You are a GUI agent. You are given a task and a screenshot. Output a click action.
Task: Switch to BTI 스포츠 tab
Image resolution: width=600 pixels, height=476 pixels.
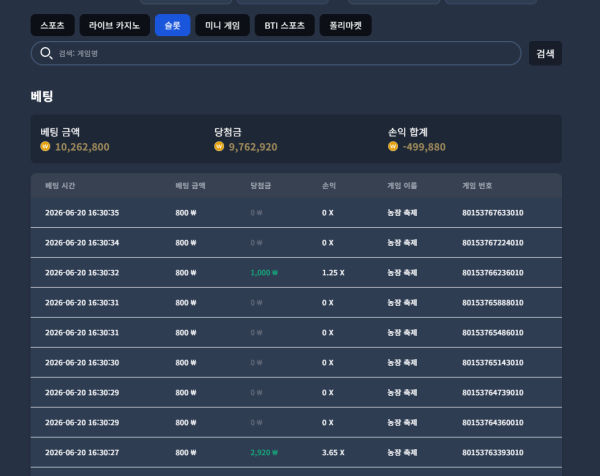[x=284, y=25]
